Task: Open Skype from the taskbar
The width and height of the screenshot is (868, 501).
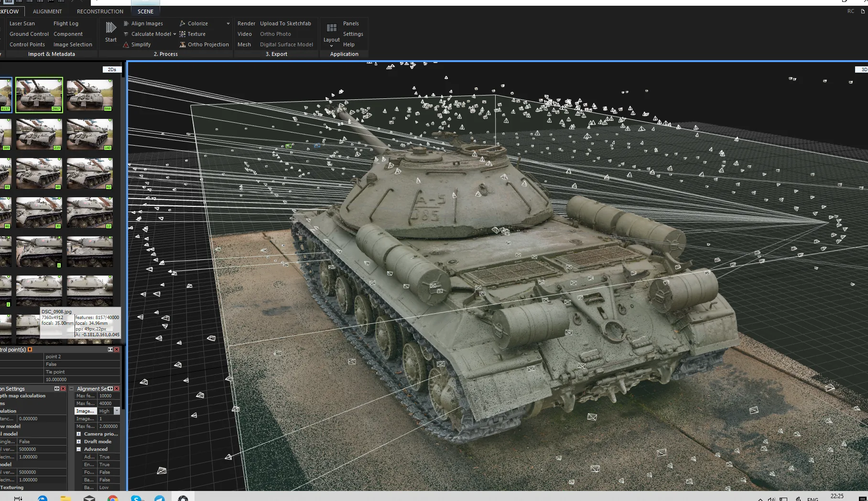Action: click(x=136, y=498)
